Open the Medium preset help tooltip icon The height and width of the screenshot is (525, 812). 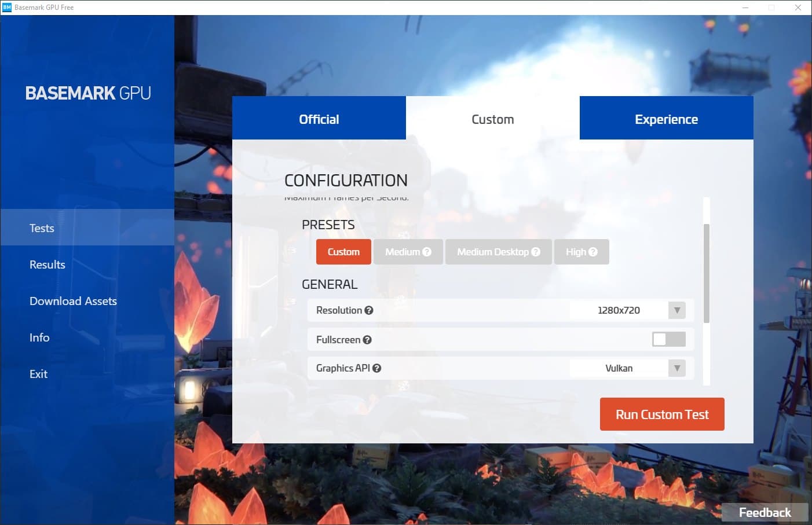click(x=427, y=251)
